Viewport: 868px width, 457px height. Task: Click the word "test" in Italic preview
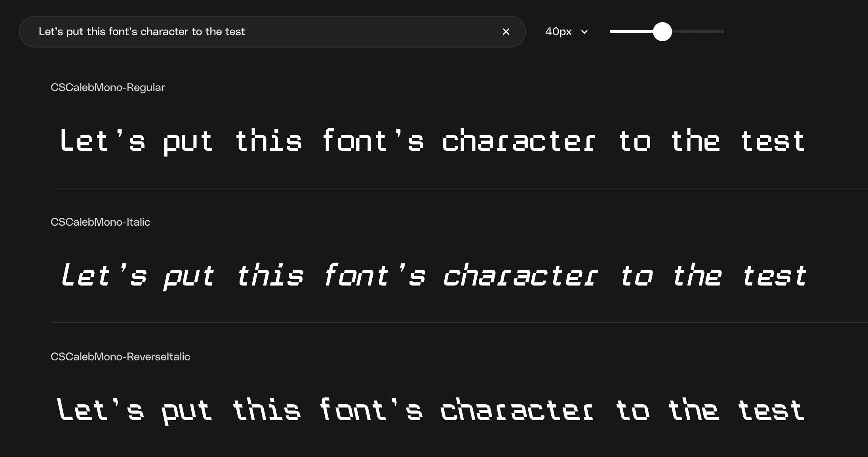click(774, 276)
